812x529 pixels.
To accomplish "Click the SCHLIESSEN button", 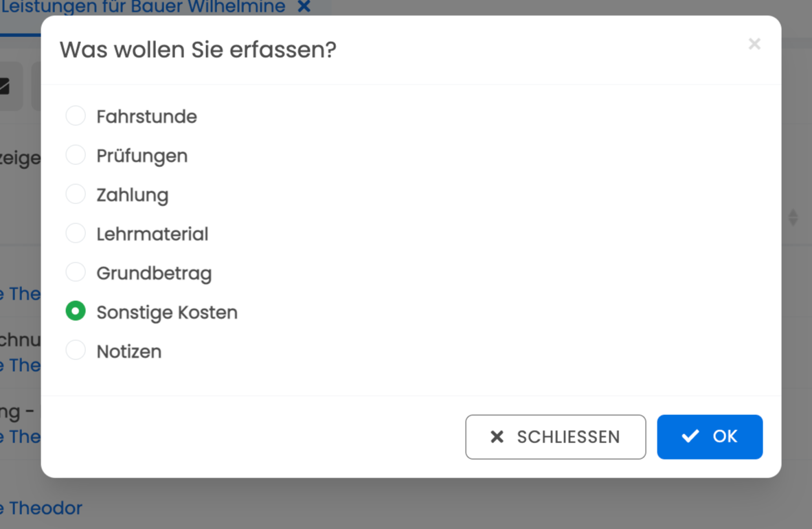I will (x=555, y=437).
